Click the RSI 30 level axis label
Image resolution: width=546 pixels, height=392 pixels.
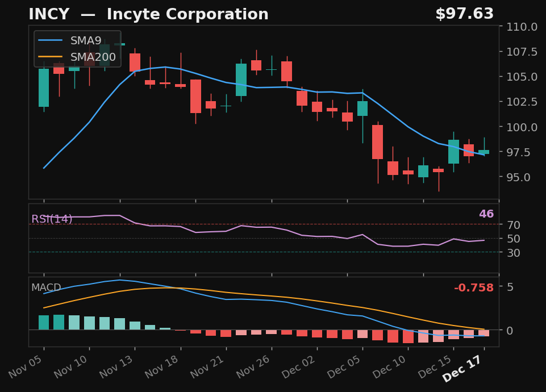pyautogui.click(x=514, y=253)
